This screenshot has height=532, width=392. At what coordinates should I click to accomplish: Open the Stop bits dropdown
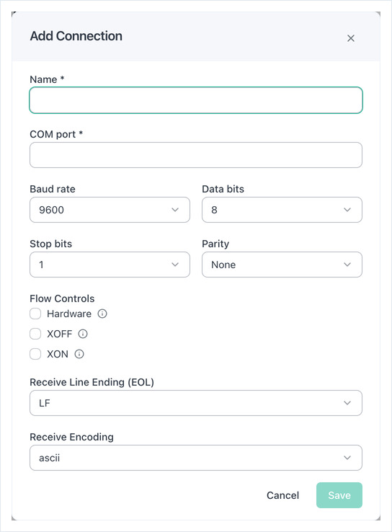click(110, 265)
